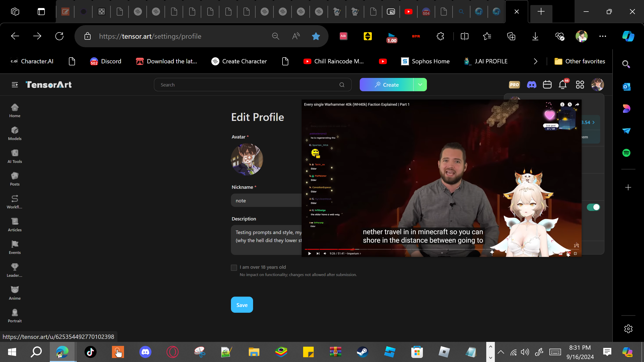Click the Save button
Screen dimensions: 644x362
242,305
